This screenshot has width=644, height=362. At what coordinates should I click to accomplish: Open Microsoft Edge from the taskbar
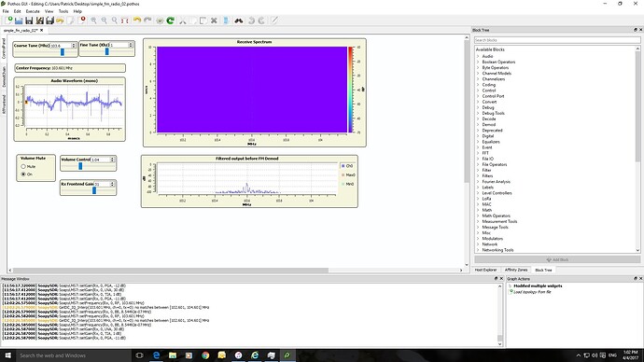pos(156,355)
